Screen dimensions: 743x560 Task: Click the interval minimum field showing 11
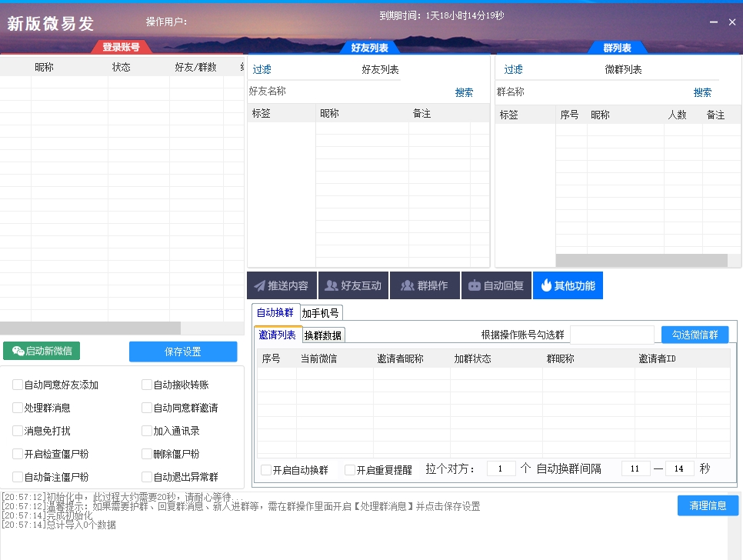point(635,468)
